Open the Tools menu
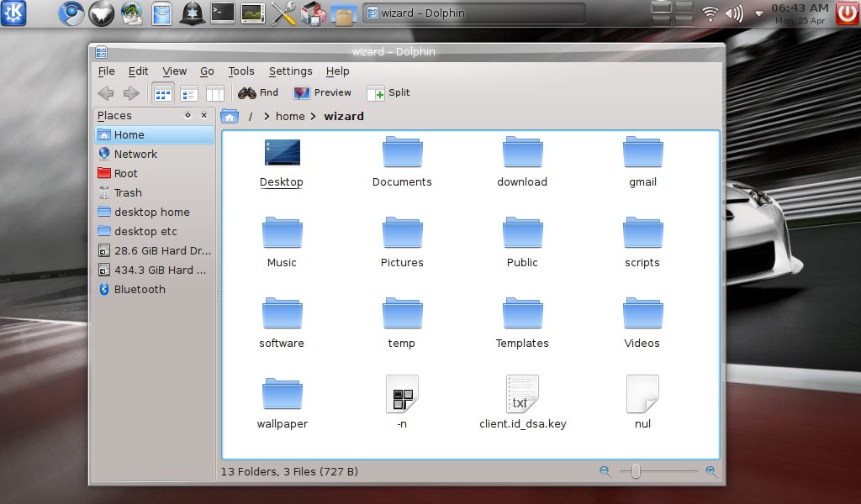The width and height of the screenshot is (861, 504). pos(241,71)
